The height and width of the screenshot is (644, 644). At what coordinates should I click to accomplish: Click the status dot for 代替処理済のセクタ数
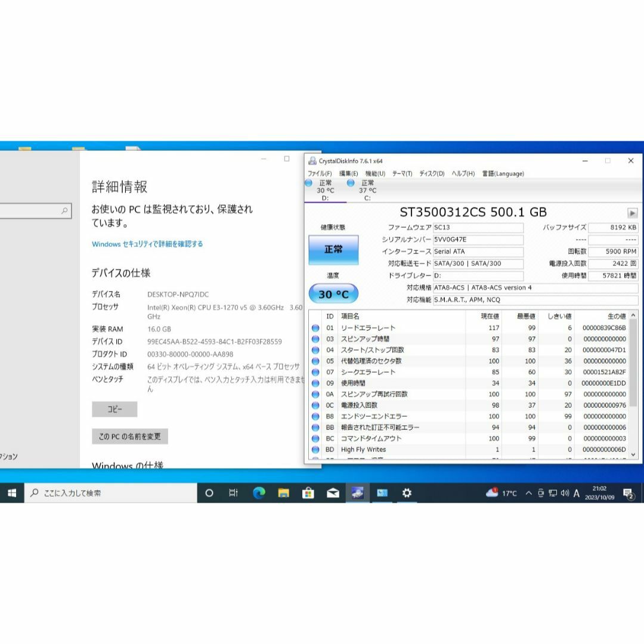[315, 361]
